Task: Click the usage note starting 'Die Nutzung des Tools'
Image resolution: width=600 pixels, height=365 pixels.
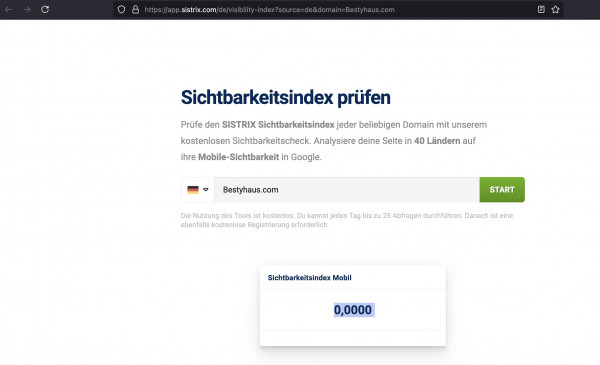Action: pos(347,220)
